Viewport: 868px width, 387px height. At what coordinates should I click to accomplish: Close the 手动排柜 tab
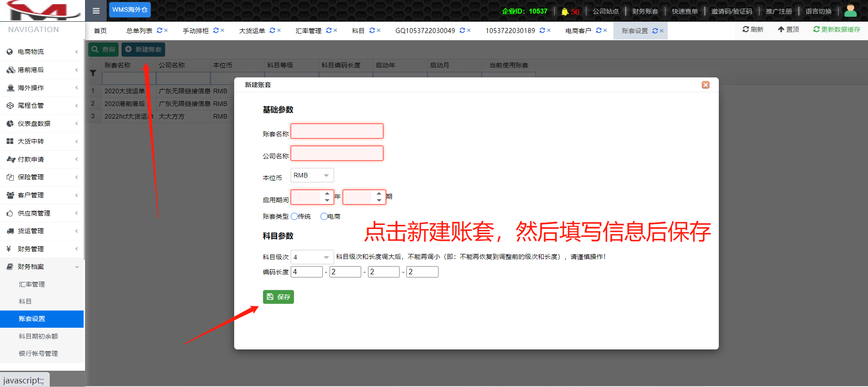[x=222, y=30]
